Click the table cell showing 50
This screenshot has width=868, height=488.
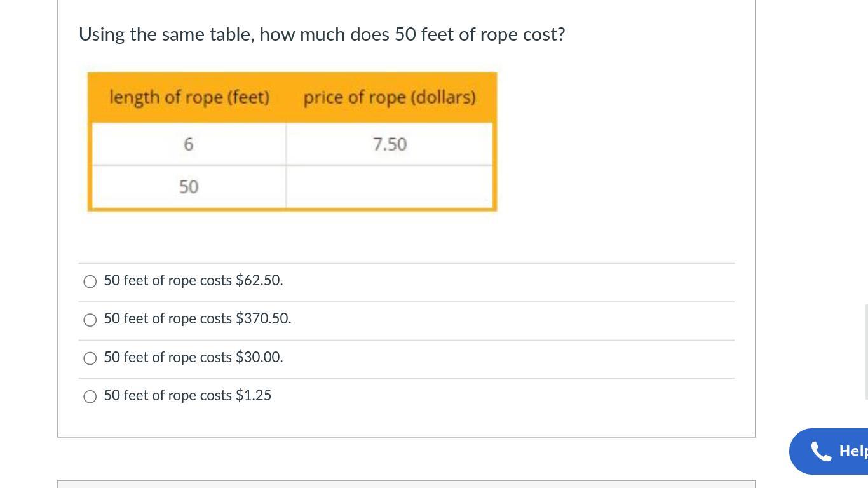pyautogui.click(x=189, y=187)
